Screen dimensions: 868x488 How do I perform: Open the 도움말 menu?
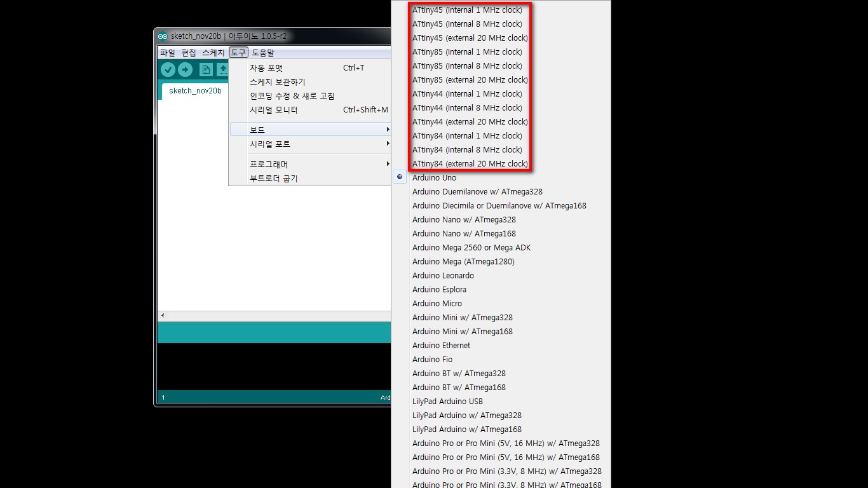pyautogui.click(x=263, y=53)
